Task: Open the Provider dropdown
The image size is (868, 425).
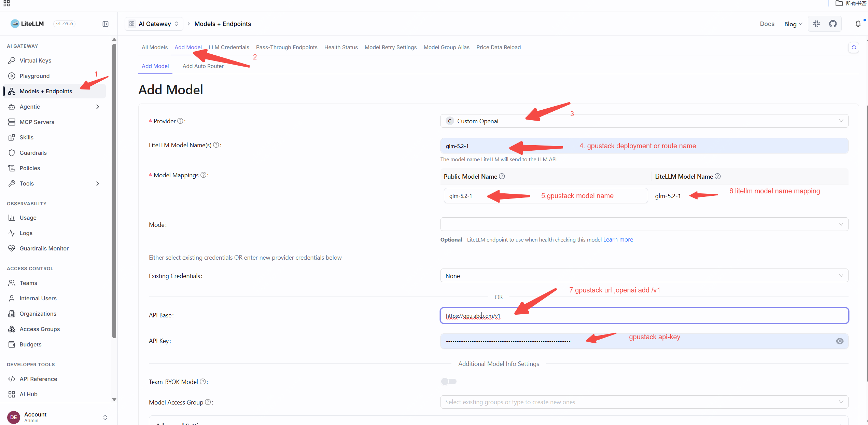Action: tap(644, 121)
